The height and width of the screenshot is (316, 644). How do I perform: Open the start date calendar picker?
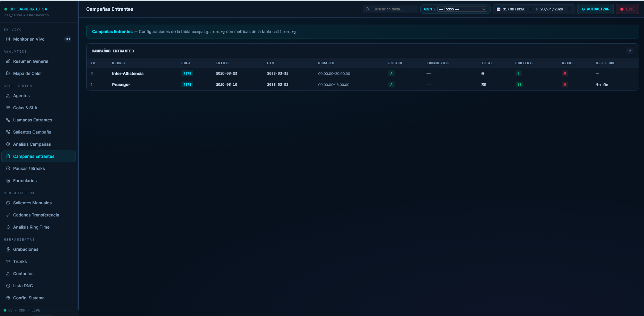pyautogui.click(x=532, y=9)
